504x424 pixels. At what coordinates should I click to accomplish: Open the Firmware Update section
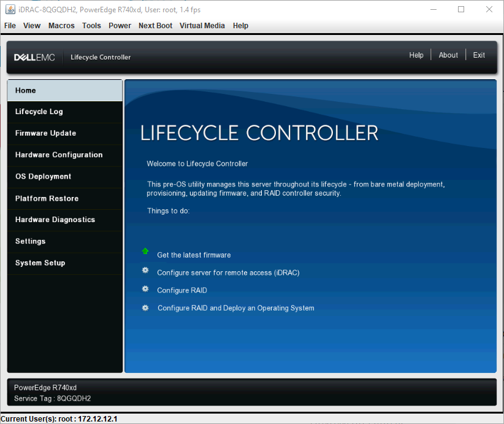point(44,133)
